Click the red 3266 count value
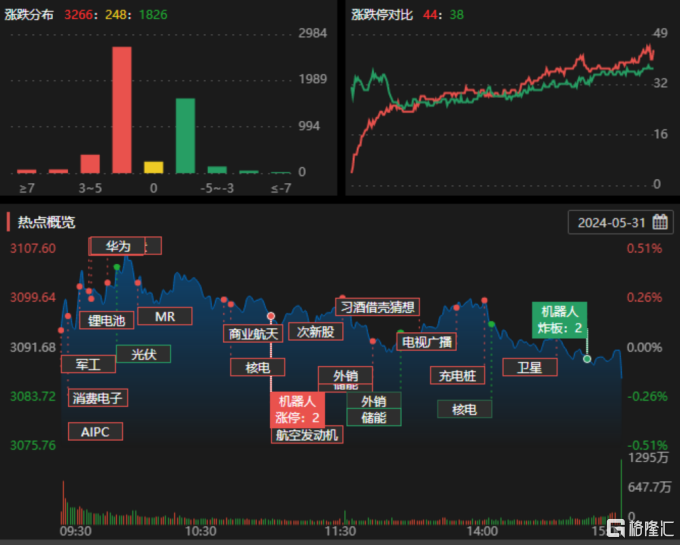681x545 pixels. [x=78, y=14]
